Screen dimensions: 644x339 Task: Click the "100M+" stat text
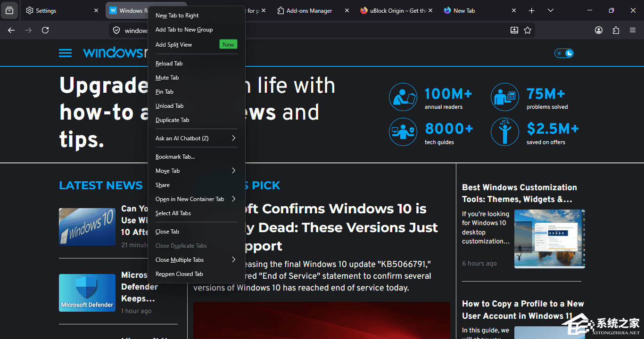coord(448,94)
